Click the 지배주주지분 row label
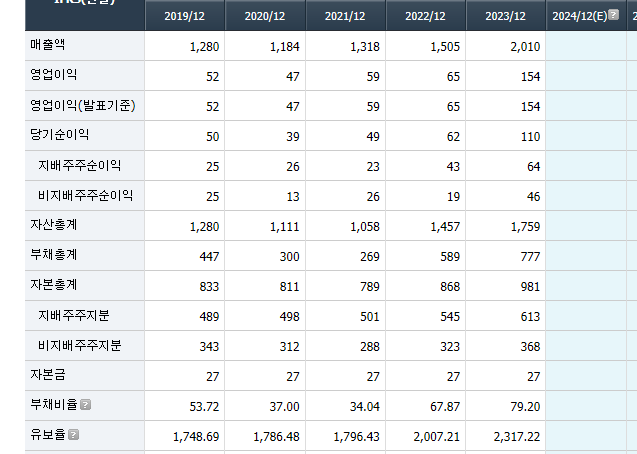 click(74, 316)
